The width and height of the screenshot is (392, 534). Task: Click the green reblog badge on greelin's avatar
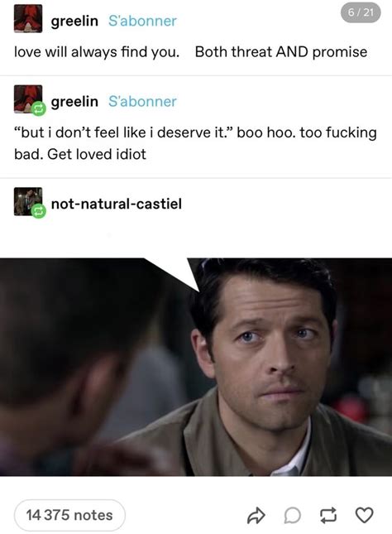tap(38, 109)
